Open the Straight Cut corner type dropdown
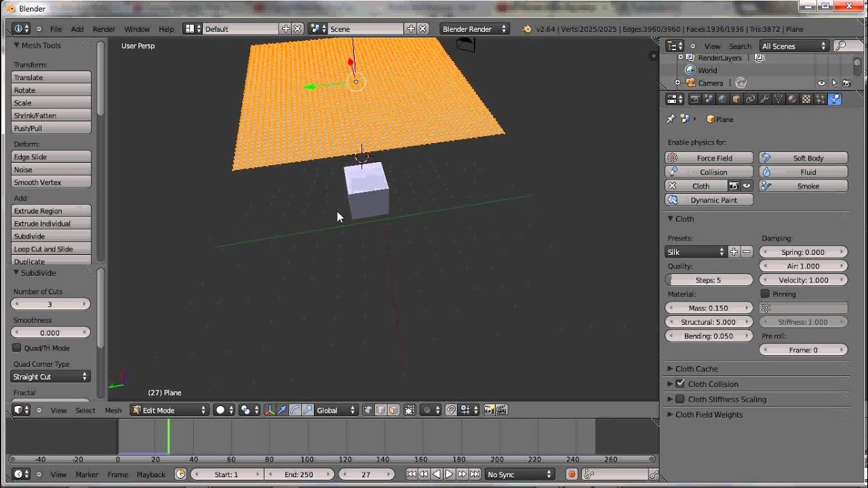868x488 pixels. 51,377
